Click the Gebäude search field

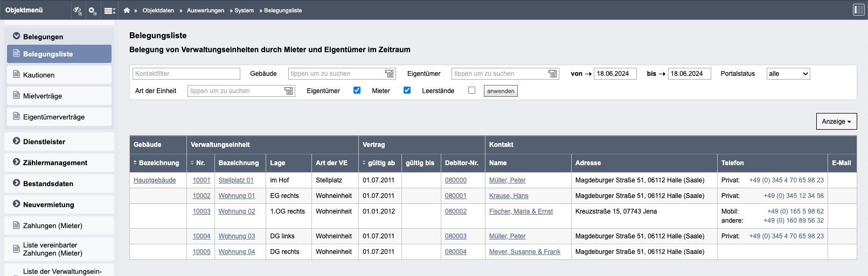coord(342,74)
